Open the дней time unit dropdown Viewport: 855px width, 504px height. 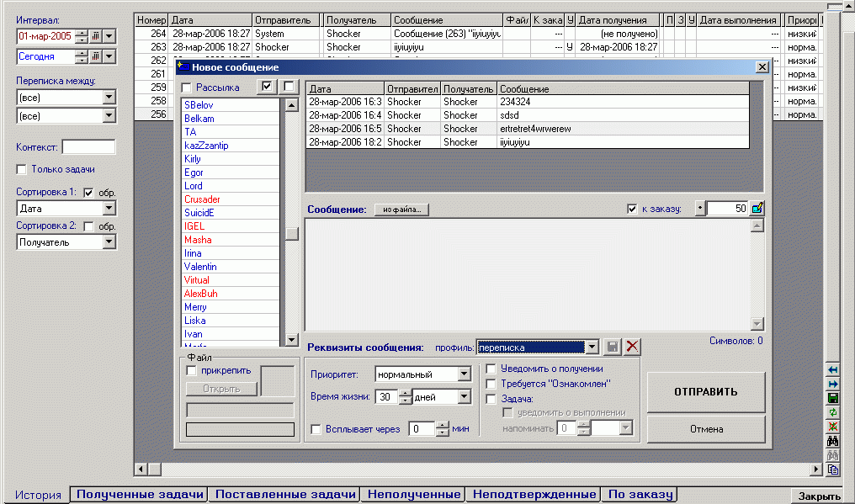[x=464, y=396]
